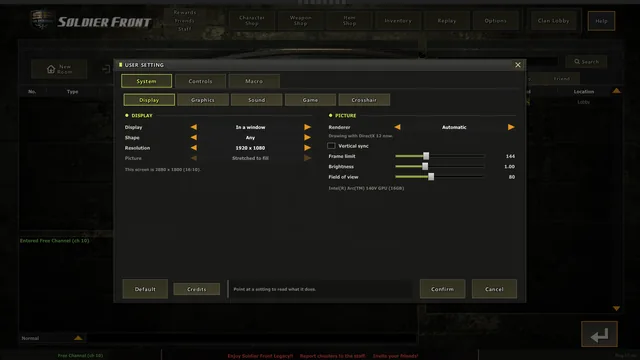Click the 'In a window' display value
640x360 pixels.
point(250,127)
